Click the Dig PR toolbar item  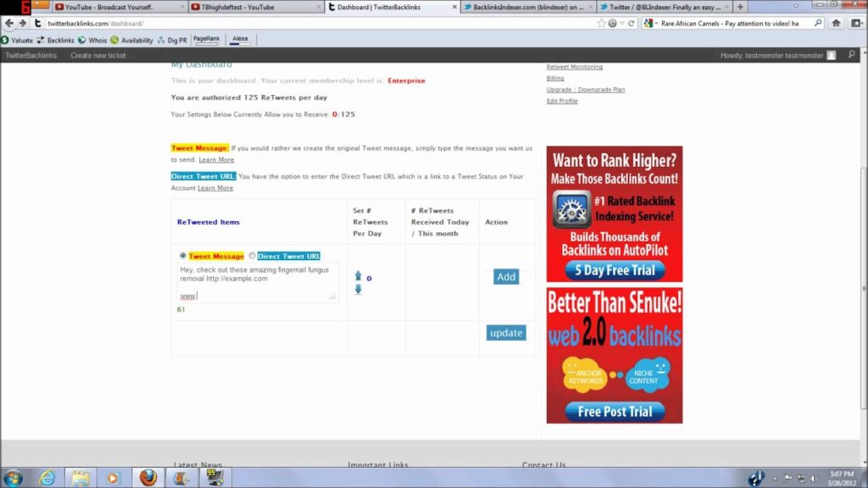(172, 41)
